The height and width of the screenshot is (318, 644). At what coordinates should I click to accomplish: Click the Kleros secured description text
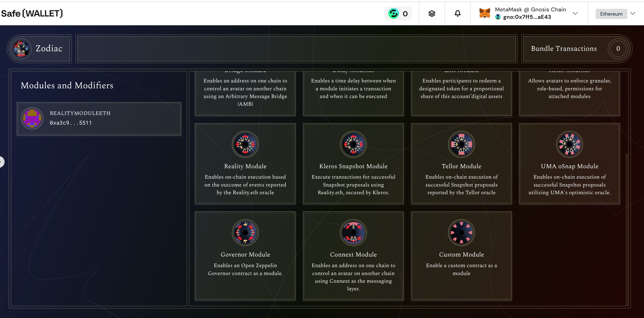(353, 185)
